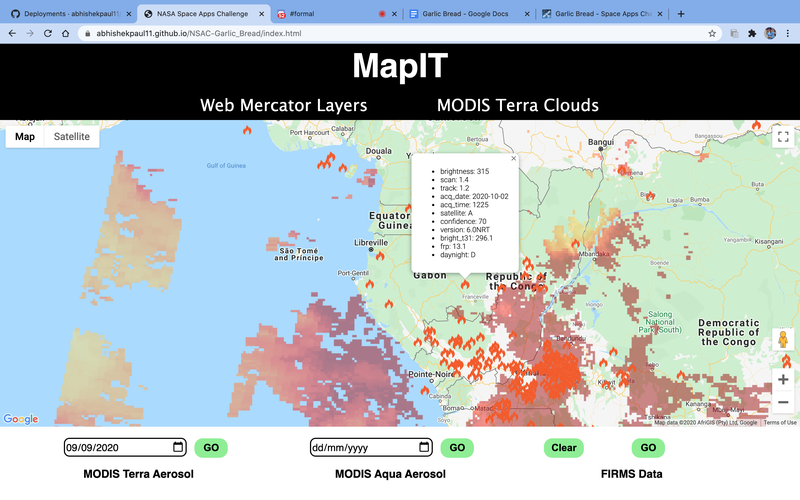Click the Libreville city label
This screenshot has height=500, width=800.
[371, 242]
